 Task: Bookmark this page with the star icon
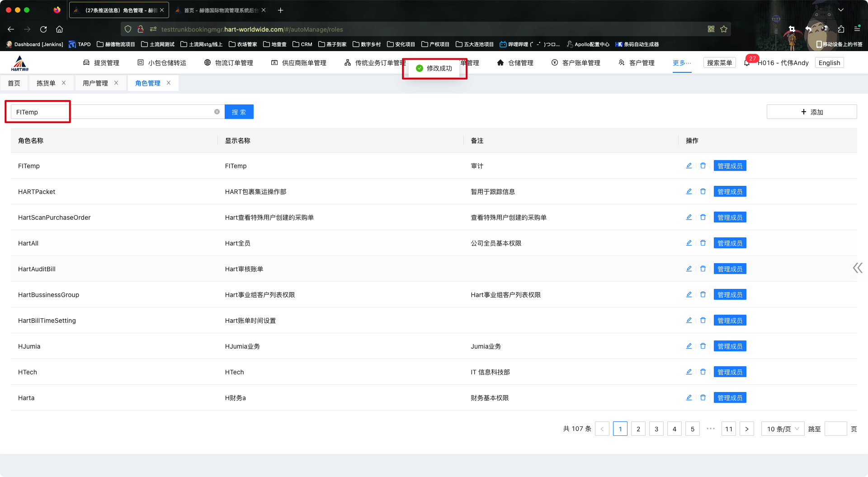pyautogui.click(x=724, y=29)
